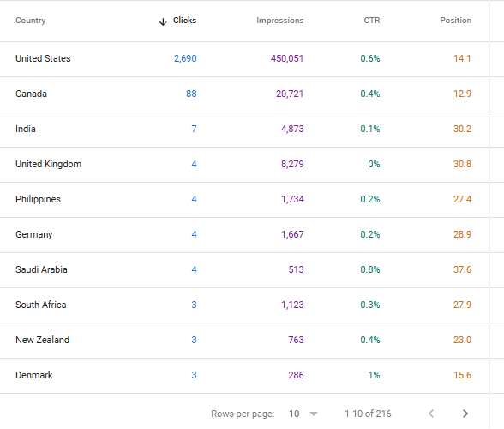
Task: Select the Philippines country row
Action: click(244, 199)
